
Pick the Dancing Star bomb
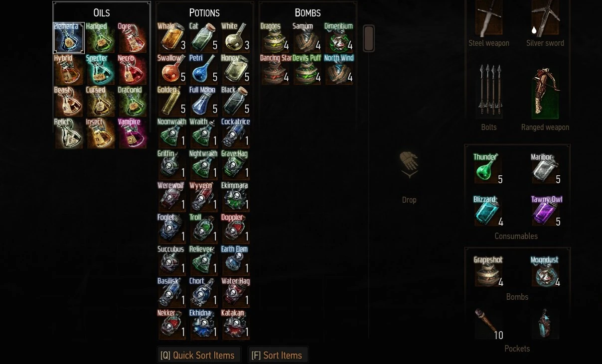[275, 69]
